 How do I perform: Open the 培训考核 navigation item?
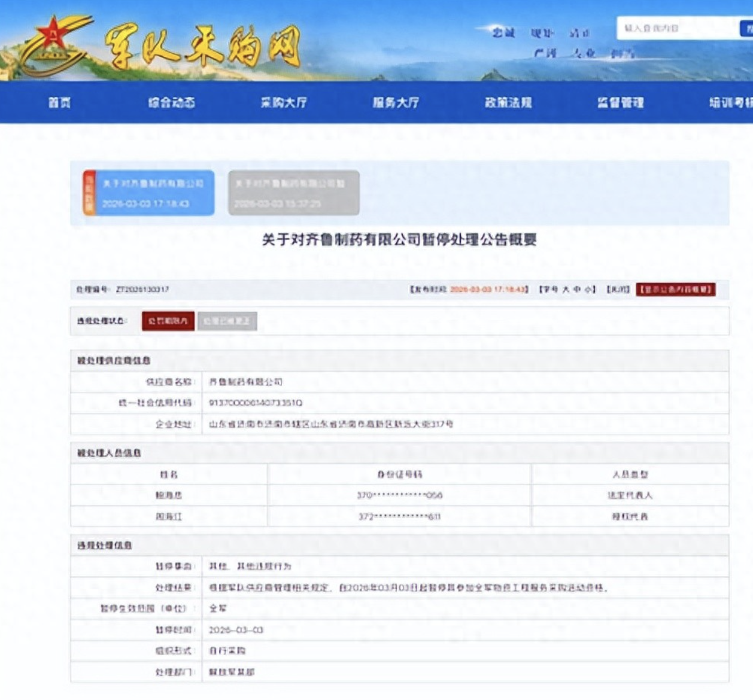[x=730, y=103]
